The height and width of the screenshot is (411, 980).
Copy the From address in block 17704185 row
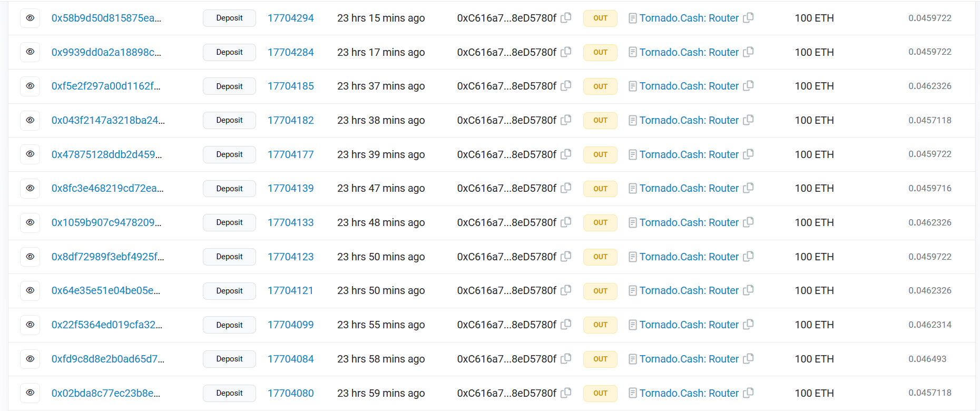click(566, 86)
